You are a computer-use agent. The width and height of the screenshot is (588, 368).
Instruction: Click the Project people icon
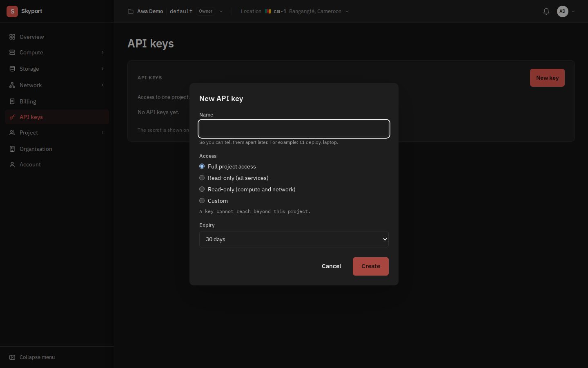tap(12, 132)
